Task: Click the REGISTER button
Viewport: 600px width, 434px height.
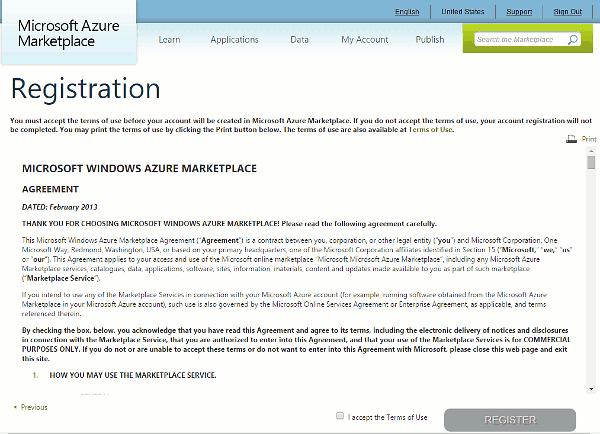Action: tap(510, 420)
